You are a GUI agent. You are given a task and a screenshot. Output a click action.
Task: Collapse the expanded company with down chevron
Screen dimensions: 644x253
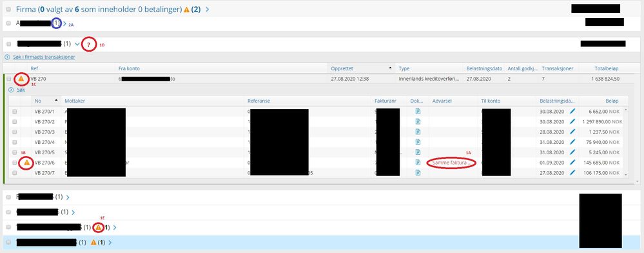77,44
